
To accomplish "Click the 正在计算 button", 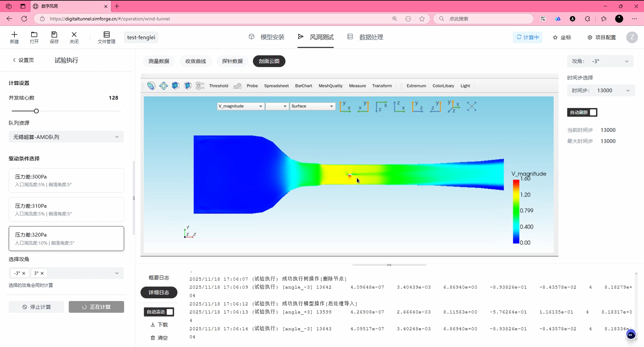I will coord(96,307).
